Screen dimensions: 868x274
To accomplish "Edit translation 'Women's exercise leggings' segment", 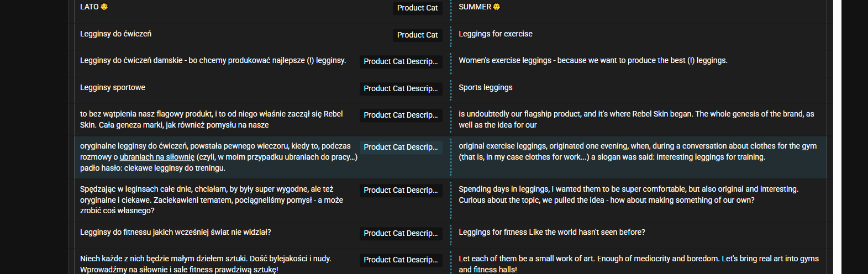I will tap(638, 60).
